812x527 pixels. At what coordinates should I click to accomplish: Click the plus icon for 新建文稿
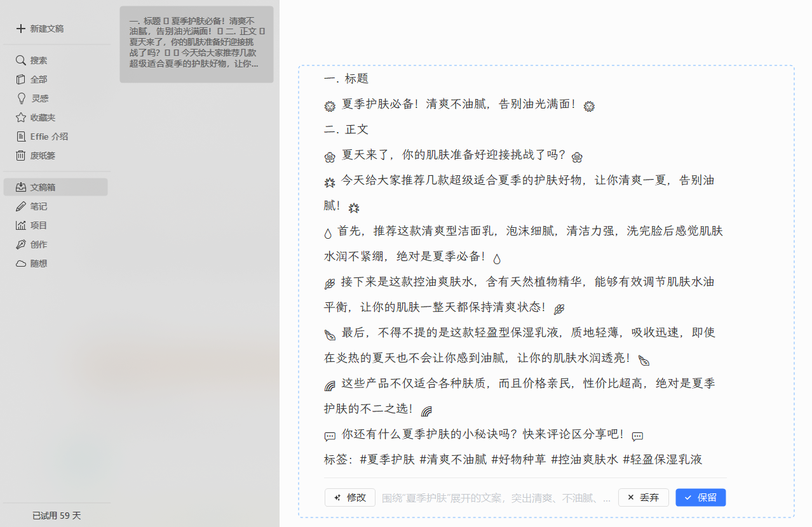point(21,29)
